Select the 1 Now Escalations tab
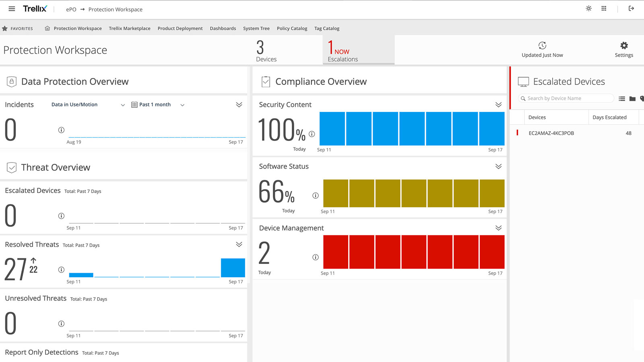 coord(358,50)
